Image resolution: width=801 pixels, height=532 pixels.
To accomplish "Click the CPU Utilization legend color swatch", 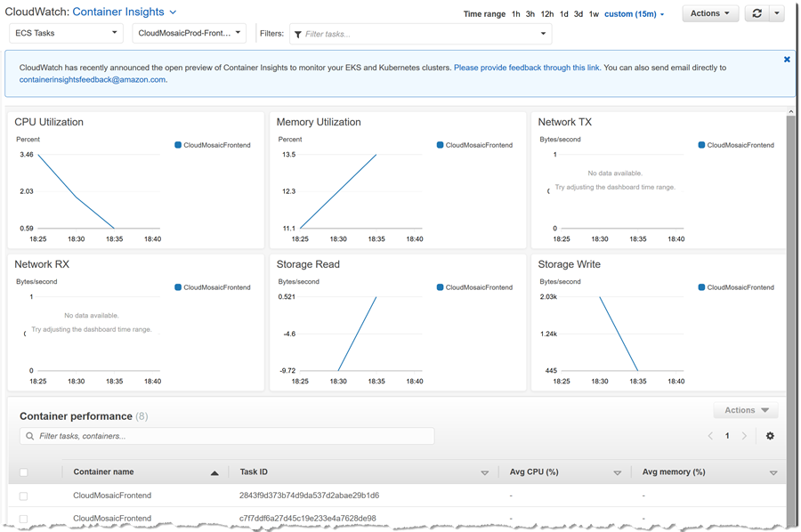I will [x=178, y=145].
